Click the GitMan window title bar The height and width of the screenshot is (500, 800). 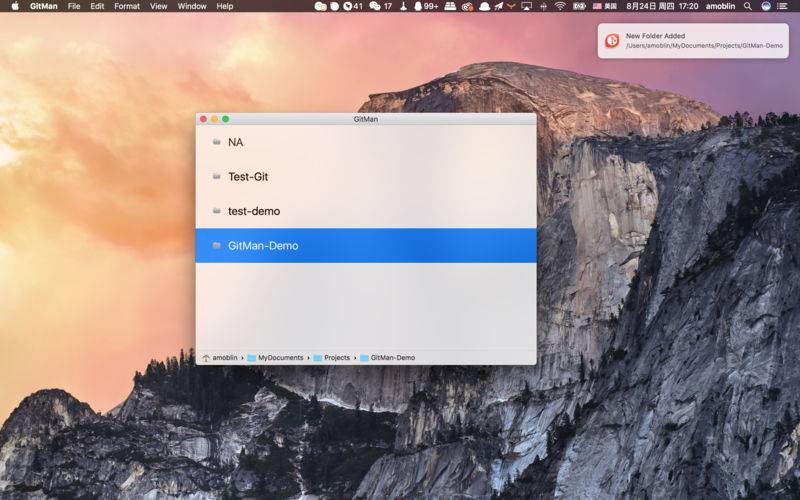click(x=366, y=119)
